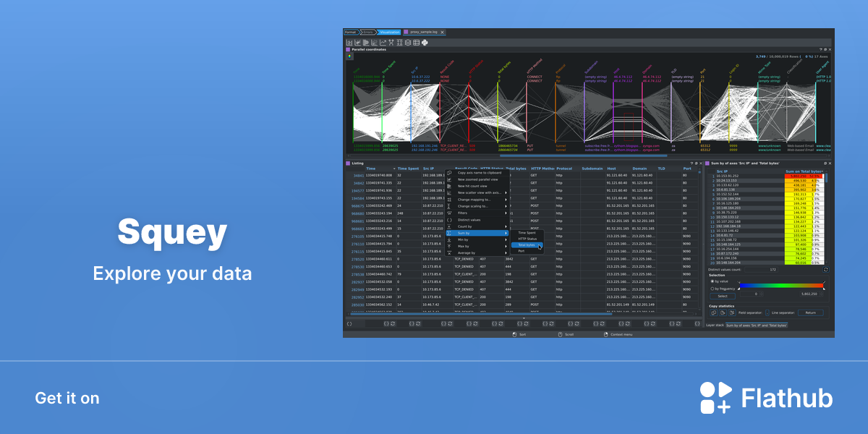This screenshot has height=434, width=868.
Task: Select HTTP Status in Sum by submenu
Action: pyautogui.click(x=527, y=239)
